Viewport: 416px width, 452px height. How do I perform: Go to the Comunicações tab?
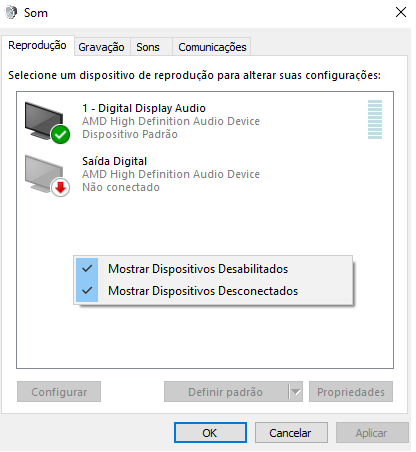[x=212, y=47]
